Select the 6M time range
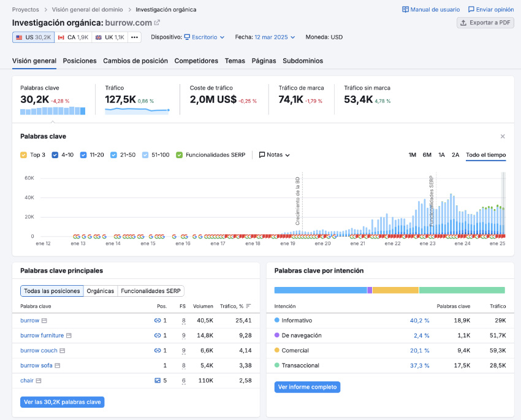 click(427, 155)
